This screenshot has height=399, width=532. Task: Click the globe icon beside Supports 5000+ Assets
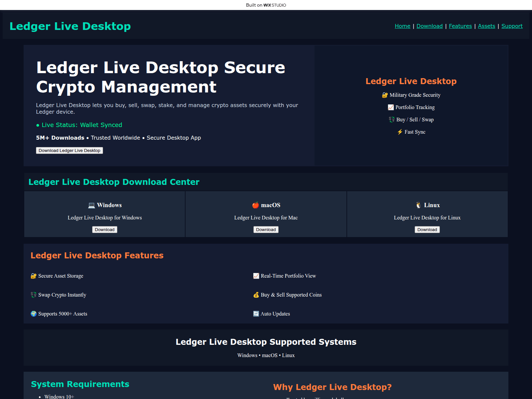(x=34, y=314)
